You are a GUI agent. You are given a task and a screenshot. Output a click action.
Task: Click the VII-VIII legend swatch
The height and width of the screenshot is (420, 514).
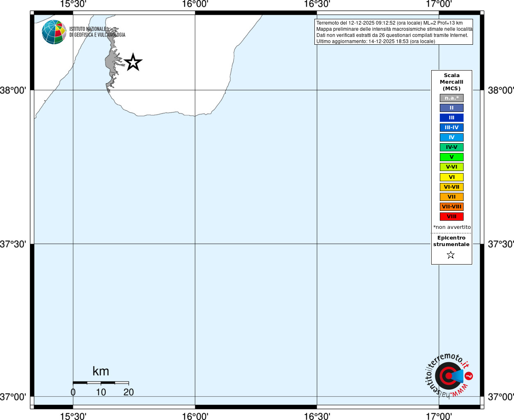click(x=452, y=207)
